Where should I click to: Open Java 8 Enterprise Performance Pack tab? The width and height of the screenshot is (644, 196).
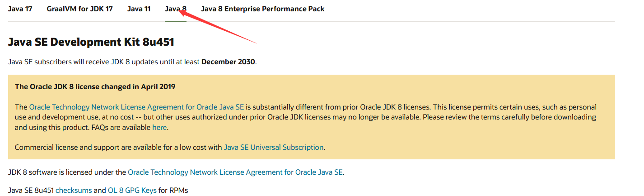pos(262,9)
